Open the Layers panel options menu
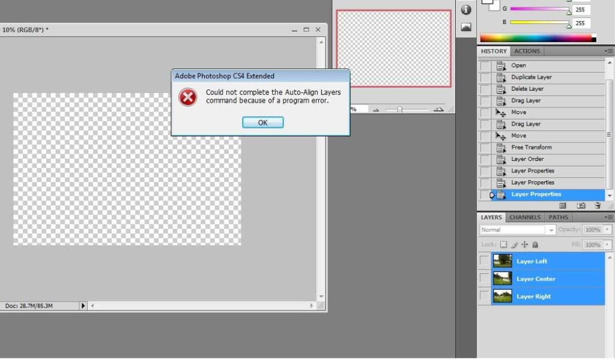615x364 pixels. [x=608, y=217]
